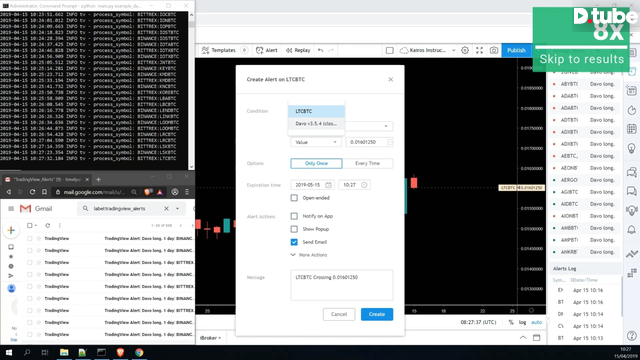
Task: Click inside the alert Message text box
Action: point(342,285)
